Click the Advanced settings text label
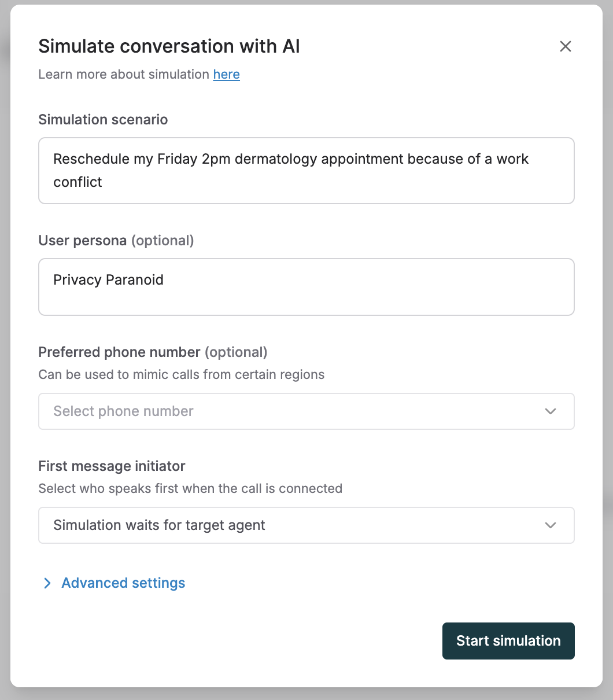Viewport: 613px width, 700px height. coord(123,583)
